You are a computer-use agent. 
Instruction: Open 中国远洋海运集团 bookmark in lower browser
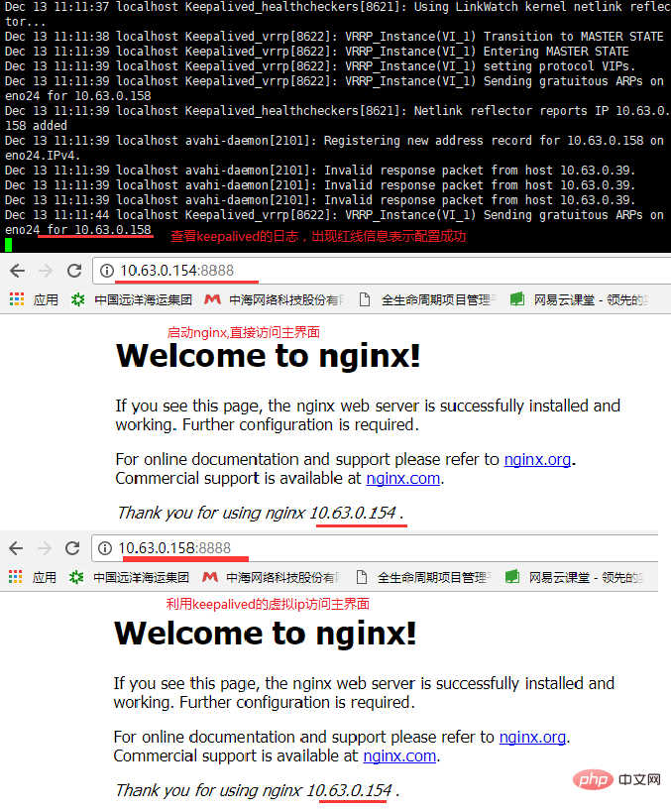click(141, 577)
